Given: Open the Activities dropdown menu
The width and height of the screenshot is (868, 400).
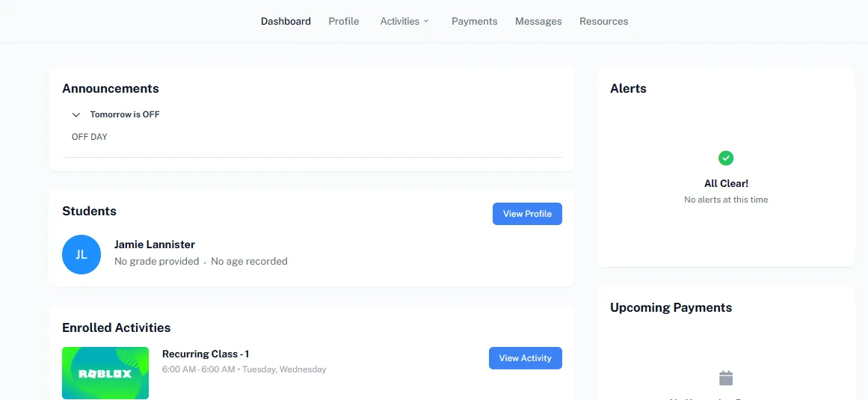Looking at the screenshot, I should 404,21.
